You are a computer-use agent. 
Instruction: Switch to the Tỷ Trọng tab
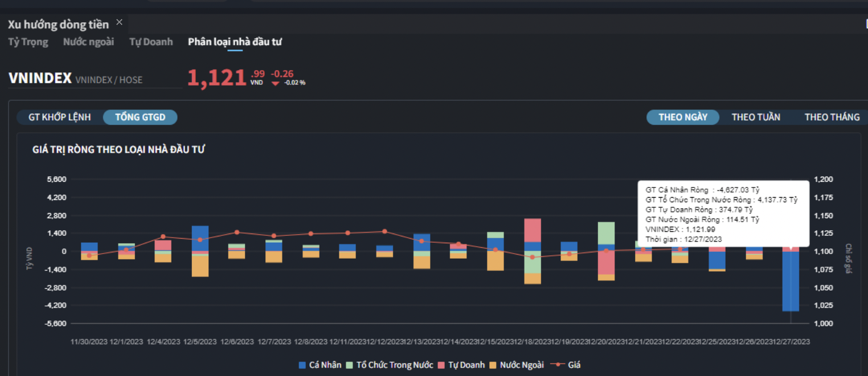28,42
